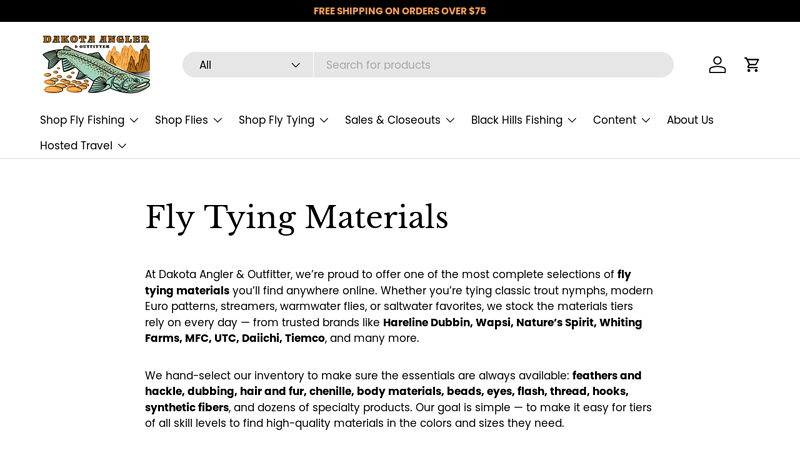Expand Shop Fly Fishing menu
This screenshot has height=450, width=800.
(x=89, y=120)
